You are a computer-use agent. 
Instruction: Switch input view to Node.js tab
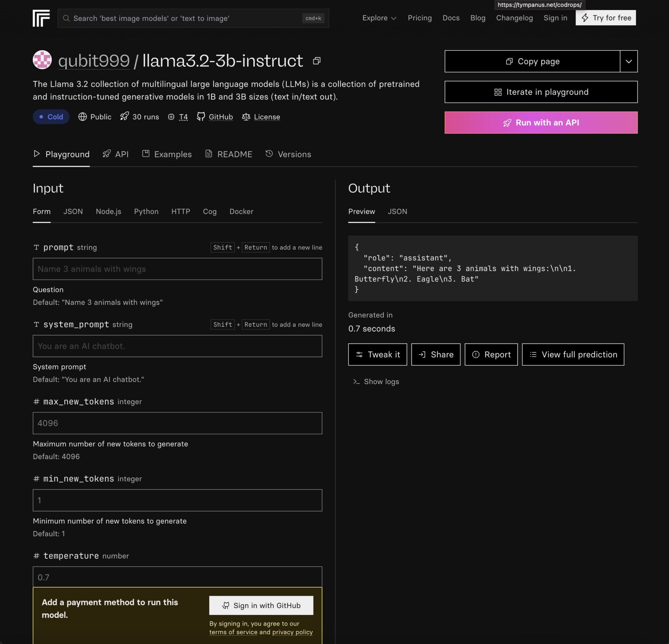click(x=108, y=211)
